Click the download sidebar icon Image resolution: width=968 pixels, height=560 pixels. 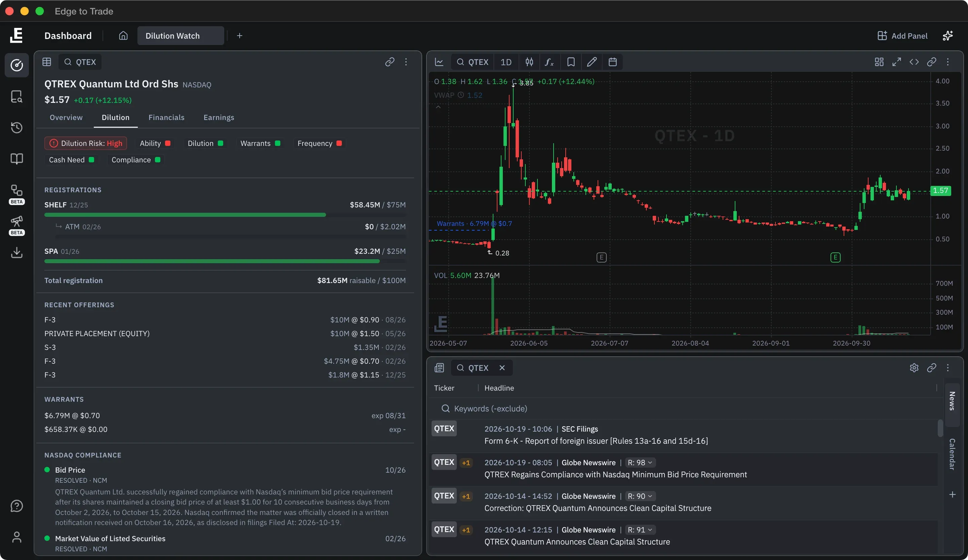tap(16, 252)
